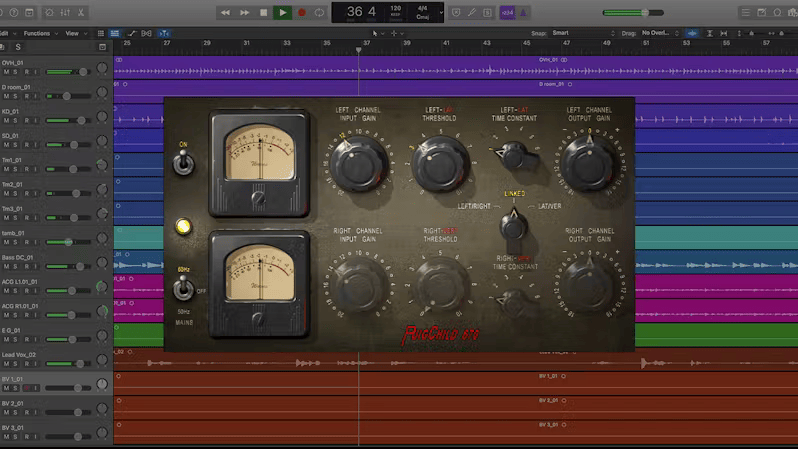The height and width of the screenshot is (449, 798).
Task: Open the left-click Pointer tool menu
Action: 377,34
